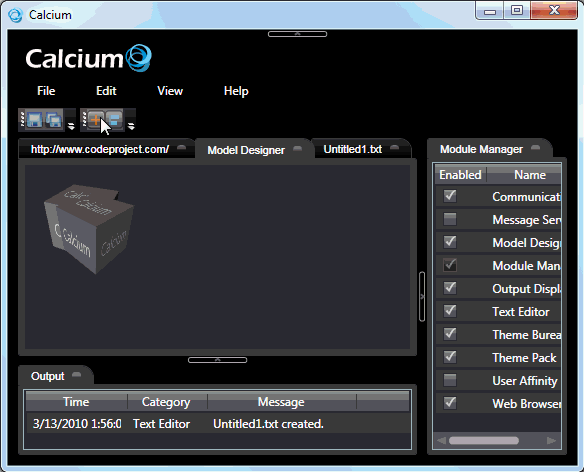Close the Model Designer tab
Viewport: 584px width, 472px height.
298,149
